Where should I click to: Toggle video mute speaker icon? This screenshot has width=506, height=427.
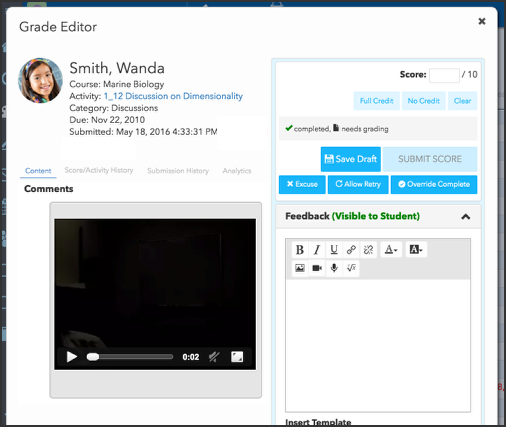pyautogui.click(x=214, y=357)
